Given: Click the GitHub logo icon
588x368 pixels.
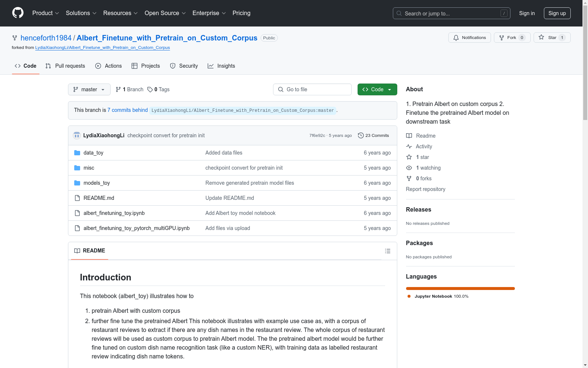Looking at the screenshot, I should point(18,13).
